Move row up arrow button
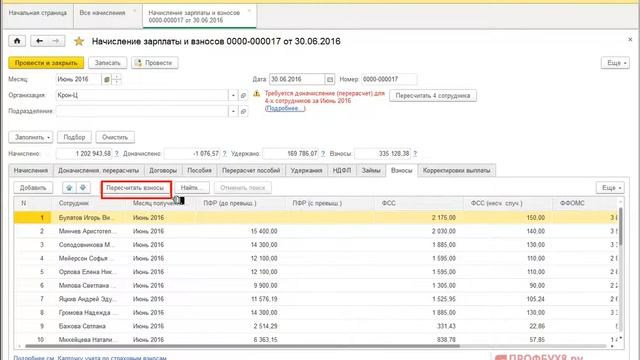 coord(69,188)
